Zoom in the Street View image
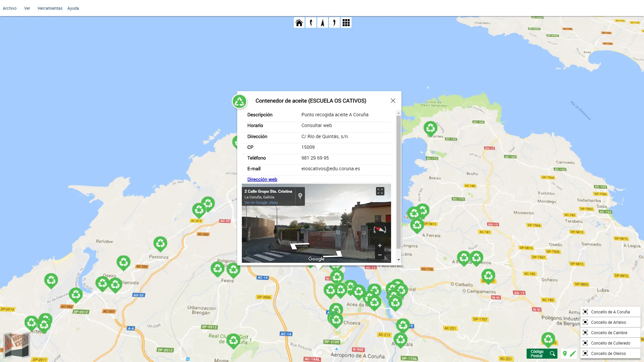The height and width of the screenshot is (362, 644). pyautogui.click(x=380, y=246)
